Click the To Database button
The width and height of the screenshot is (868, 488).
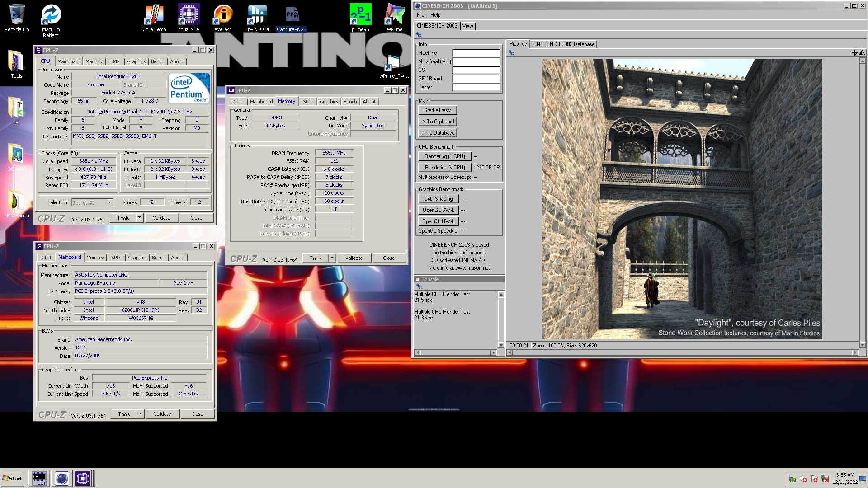pyautogui.click(x=438, y=133)
